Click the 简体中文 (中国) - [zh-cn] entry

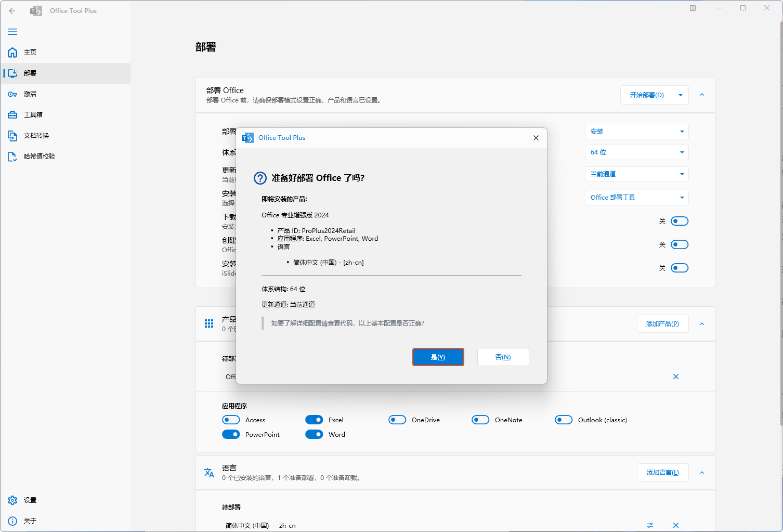328,263
